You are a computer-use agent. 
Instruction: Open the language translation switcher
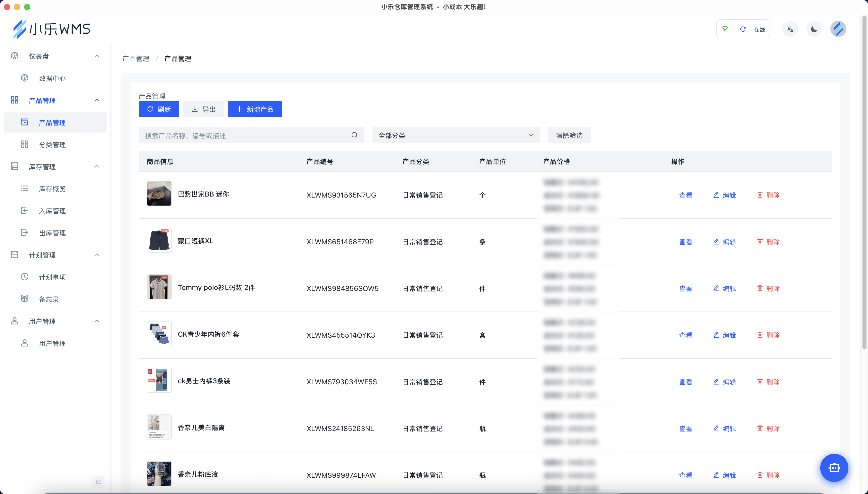coord(790,29)
